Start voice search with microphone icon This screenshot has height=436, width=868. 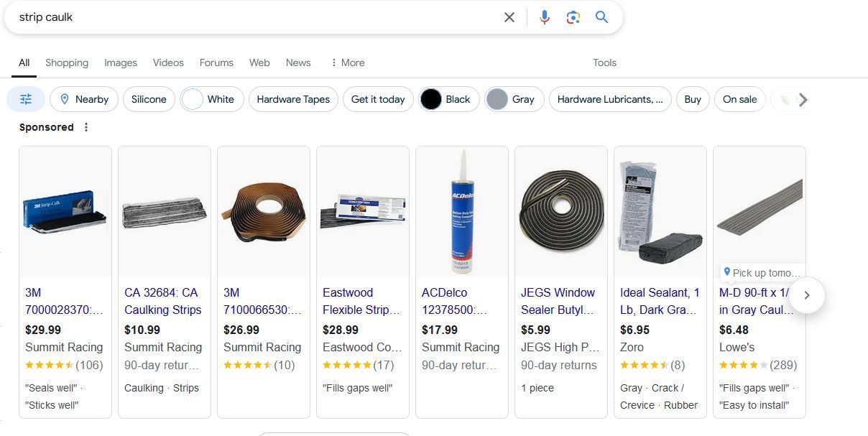545,17
